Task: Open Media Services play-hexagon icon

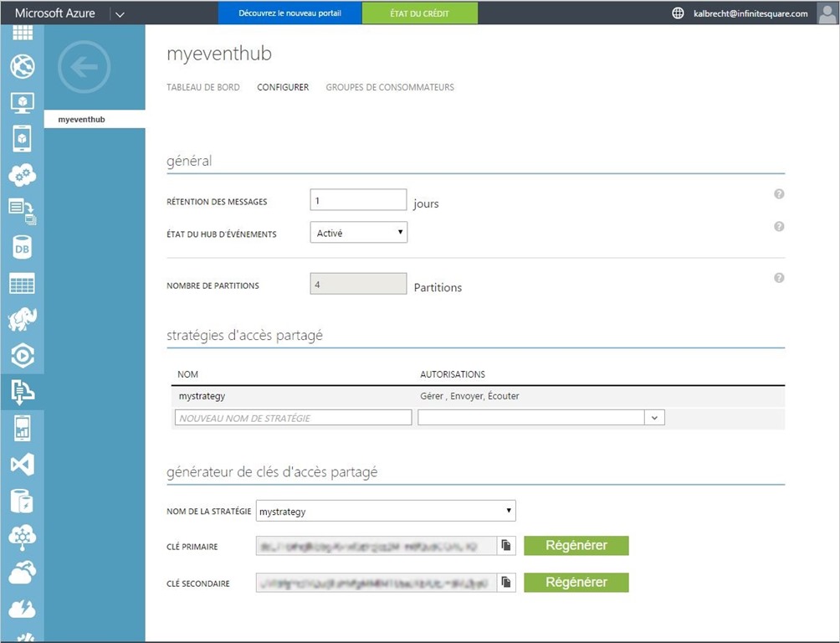Action: (22, 356)
